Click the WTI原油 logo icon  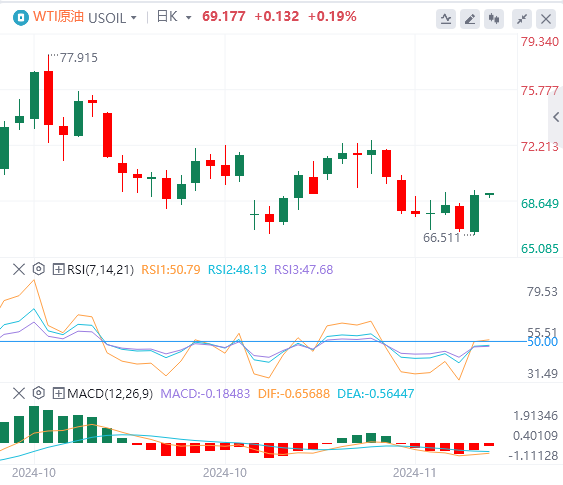pyautogui.click(x=20, y=17)
